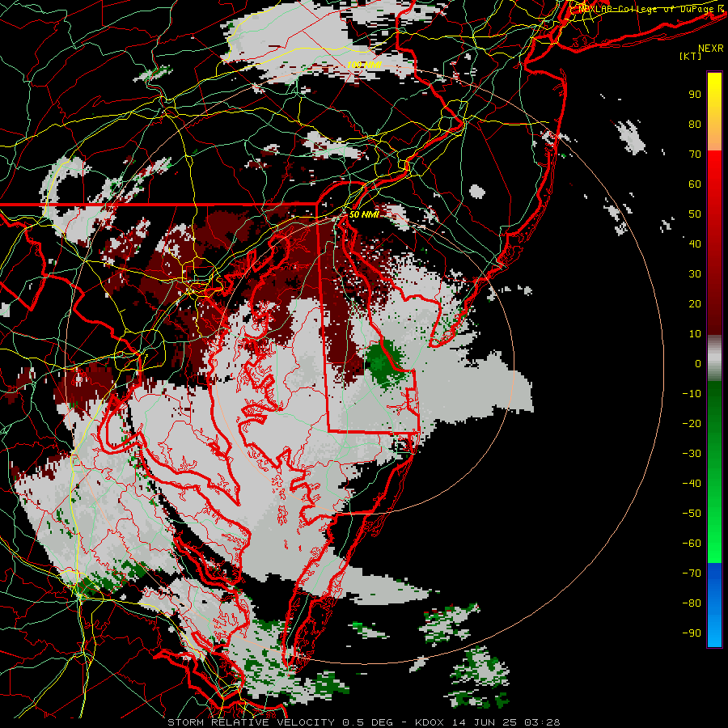
Task: Click the 30 value on velocity scale
Action: (x=695, y=274)
